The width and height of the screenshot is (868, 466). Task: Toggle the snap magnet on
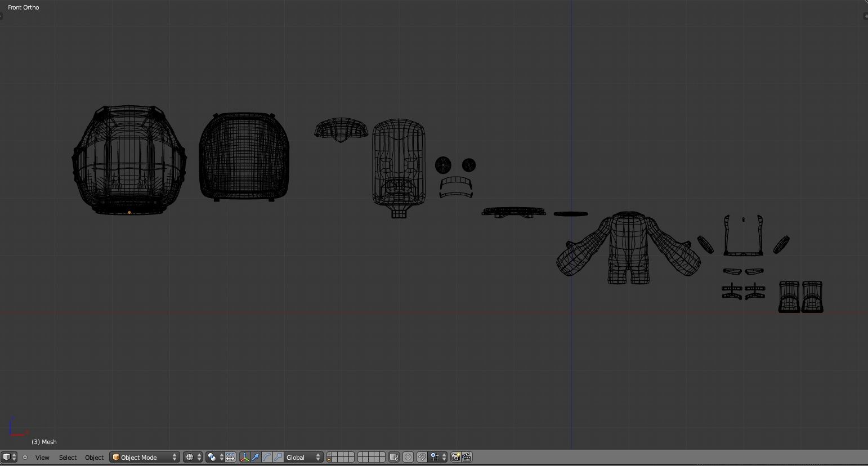[422, 457]
